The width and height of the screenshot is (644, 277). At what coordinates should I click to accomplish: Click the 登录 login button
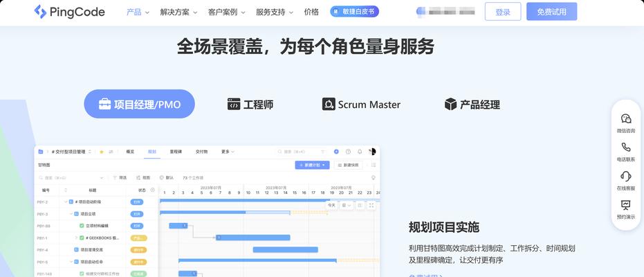point(503,12)
